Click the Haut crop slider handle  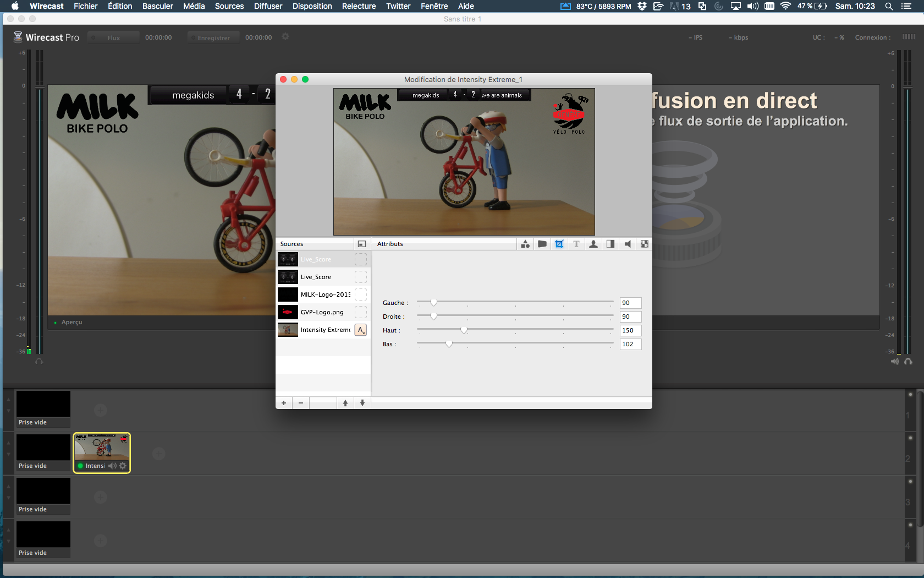(464, 330)
